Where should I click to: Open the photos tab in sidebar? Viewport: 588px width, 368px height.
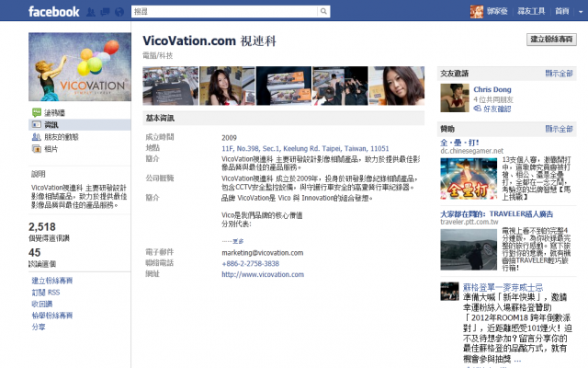[51, 149]
